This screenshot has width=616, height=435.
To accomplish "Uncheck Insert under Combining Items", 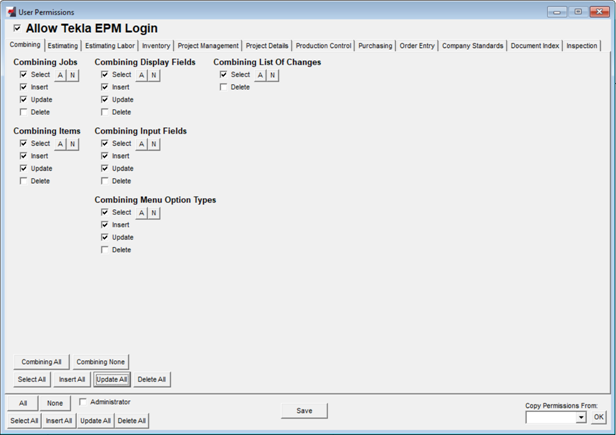I will pyautogui.click(x=23, y=156).
